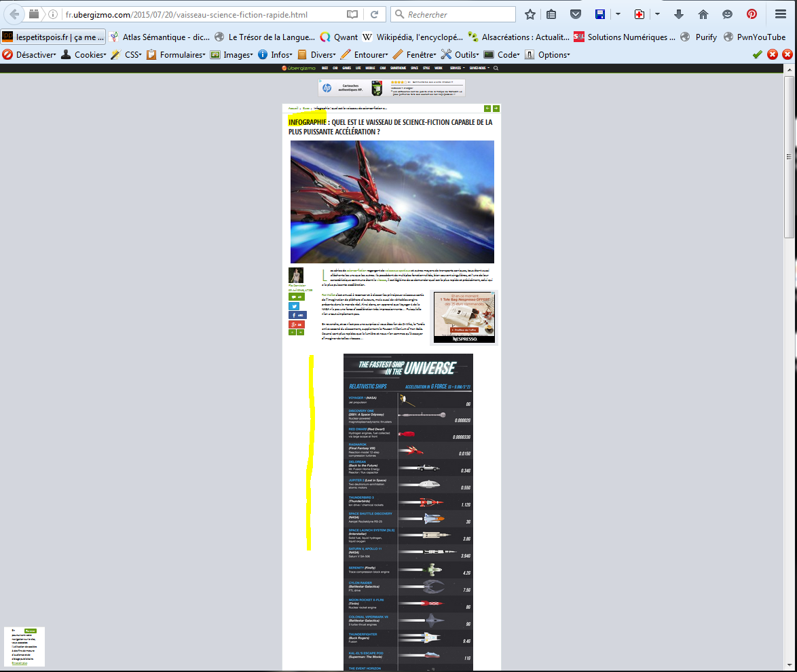This screenshot has height=672, width=797.
Task: Open Atlas Sémantique bookmark
Action: click(160, 37)
